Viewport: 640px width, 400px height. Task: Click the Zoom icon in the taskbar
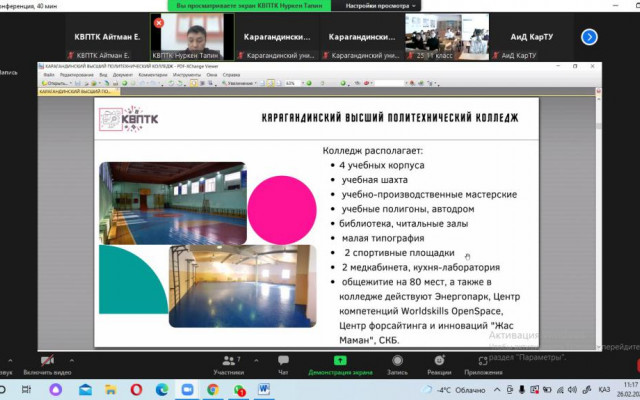coord(187,390)
